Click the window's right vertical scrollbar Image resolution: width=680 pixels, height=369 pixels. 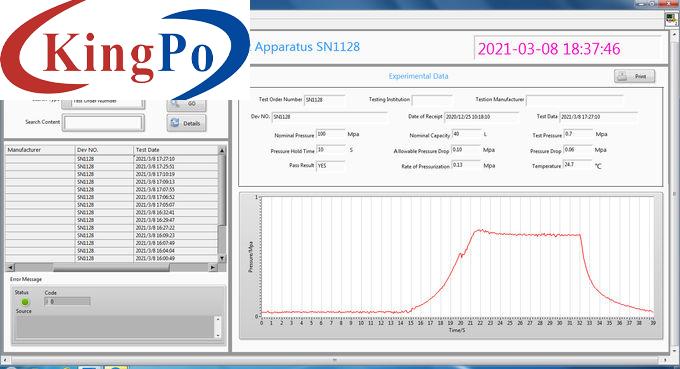(x=675, y=193)
